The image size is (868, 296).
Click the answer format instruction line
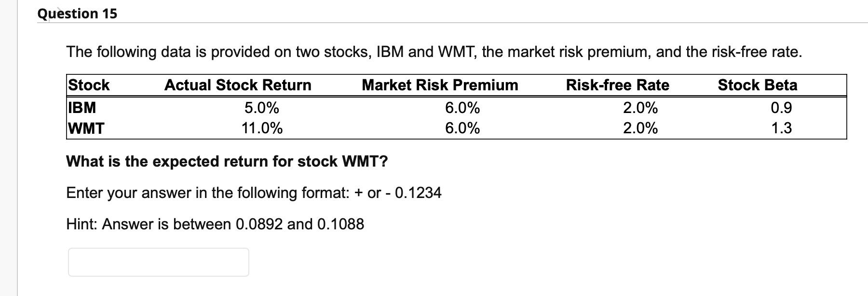coord(254,193)
